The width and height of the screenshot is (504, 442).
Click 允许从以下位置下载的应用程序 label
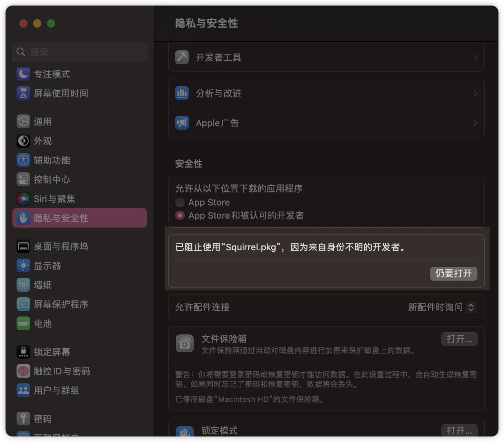pyautogui.click(x=239, y=188)
